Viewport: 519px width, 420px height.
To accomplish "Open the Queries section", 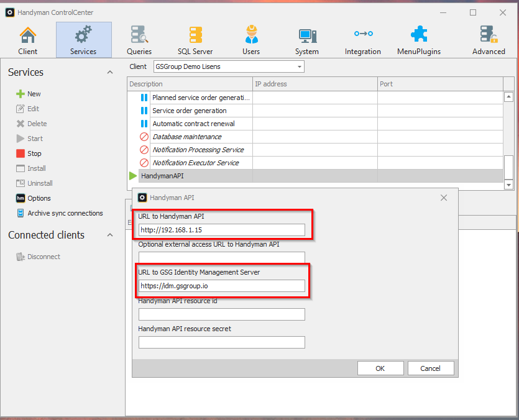I will pos(139,40).
